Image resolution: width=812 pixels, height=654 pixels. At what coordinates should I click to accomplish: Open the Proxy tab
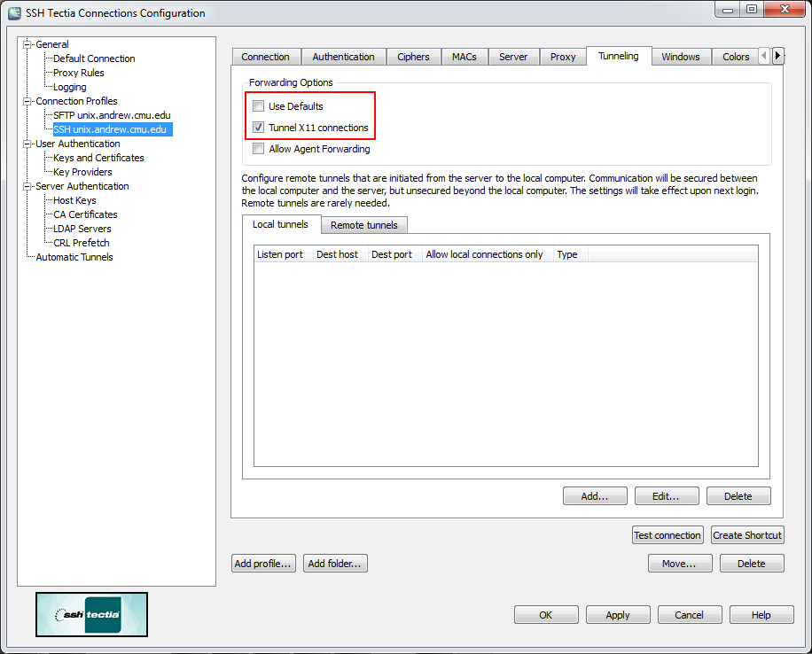click(x=563, y=57)
